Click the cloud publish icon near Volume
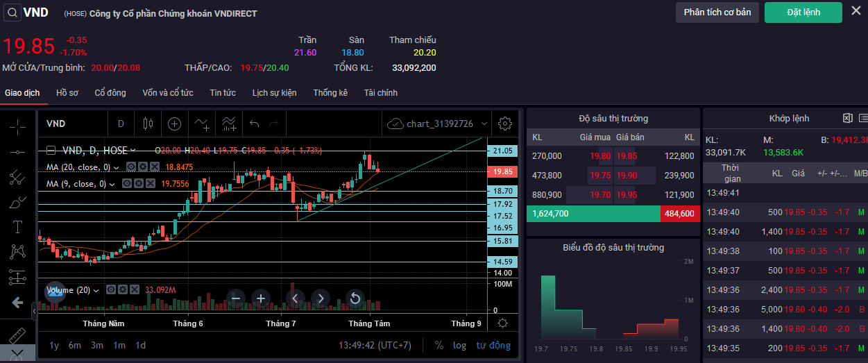 [54, 292]
